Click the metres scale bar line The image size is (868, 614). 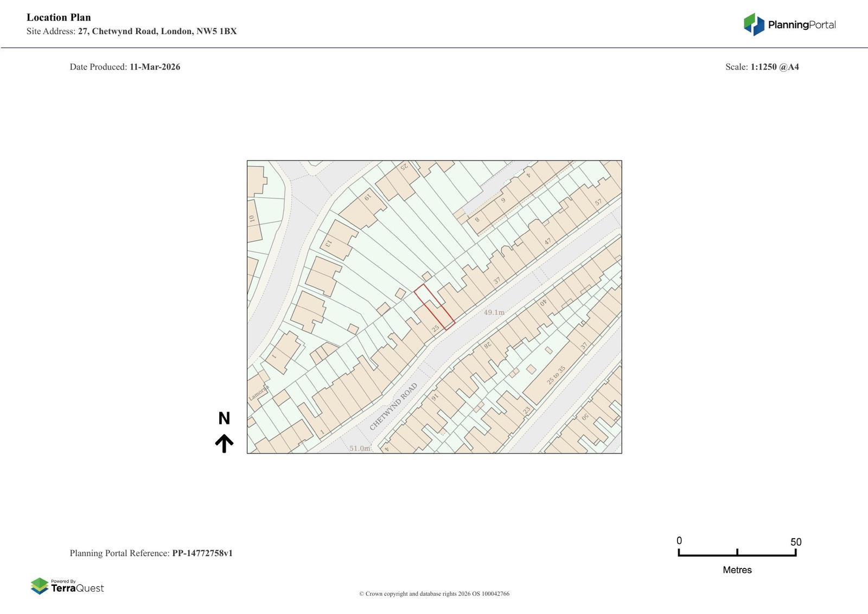coord(737,555)
